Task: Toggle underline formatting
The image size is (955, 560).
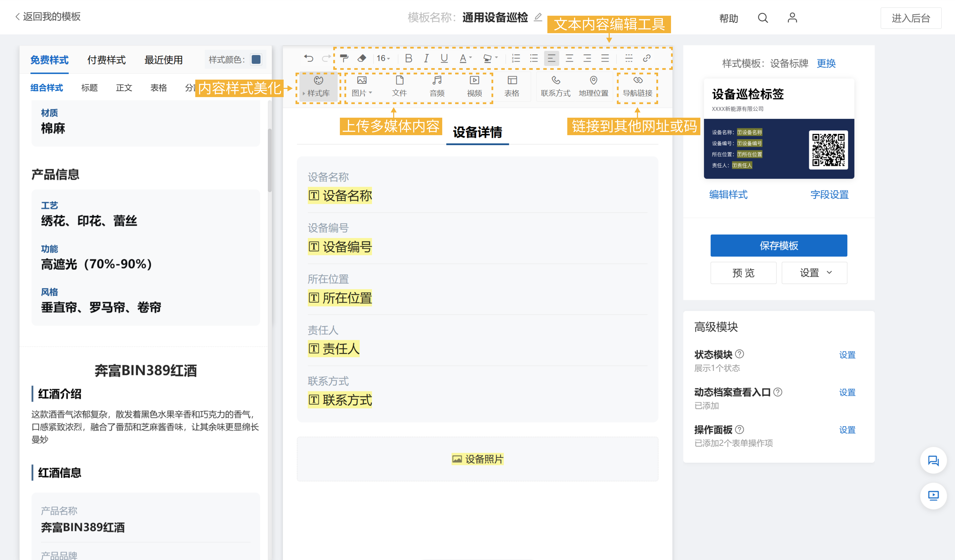Action: [x=444, y=58]
